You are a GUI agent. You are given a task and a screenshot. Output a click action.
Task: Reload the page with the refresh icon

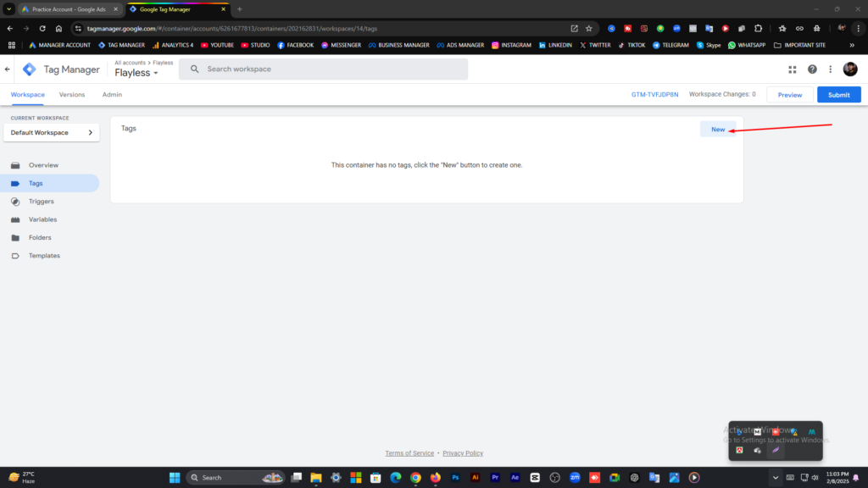pos(42,28)
